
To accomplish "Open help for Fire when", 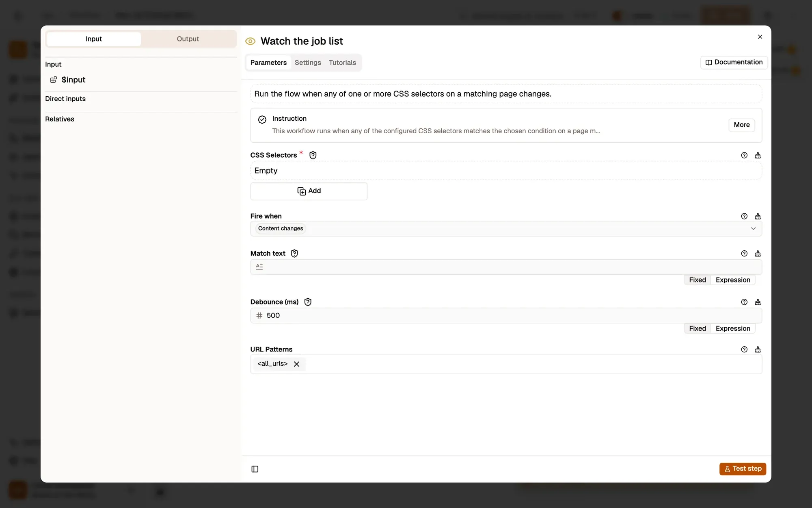I will (x=744, y=216).
